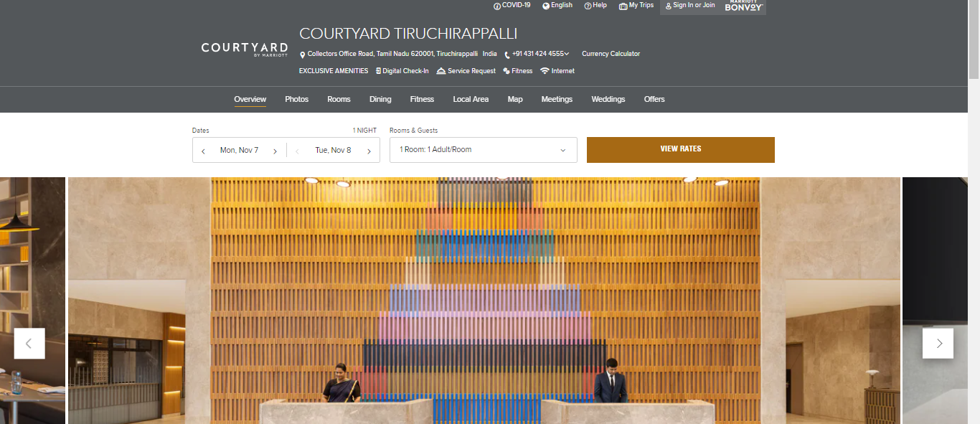
Task: Change language via English link
Action: tap(562, 5)
